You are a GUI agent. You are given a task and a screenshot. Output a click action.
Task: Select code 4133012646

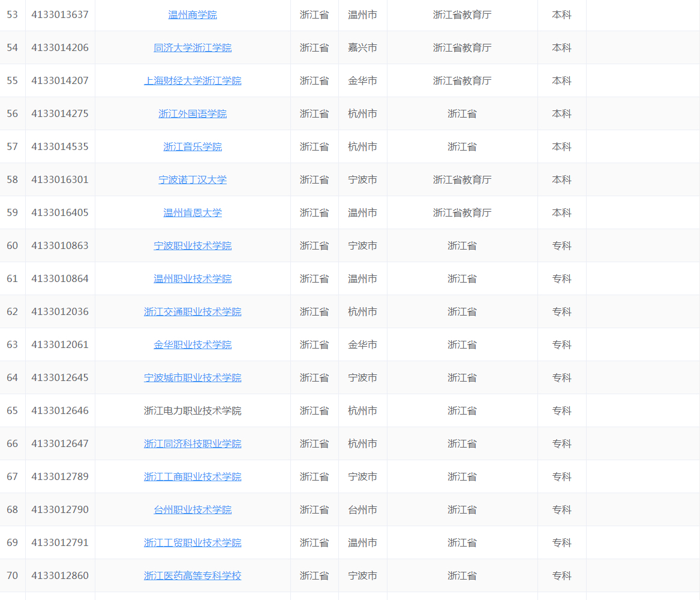pos(60,411)
